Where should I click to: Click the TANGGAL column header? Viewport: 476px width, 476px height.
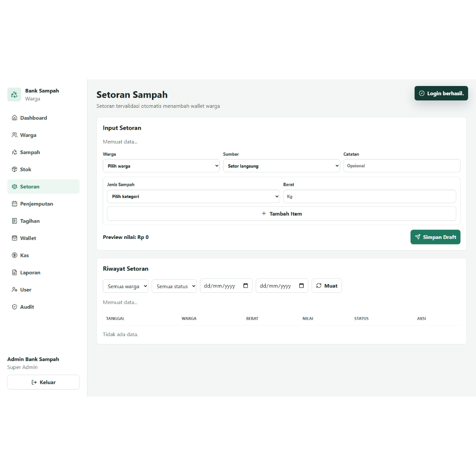click(115, 318)
